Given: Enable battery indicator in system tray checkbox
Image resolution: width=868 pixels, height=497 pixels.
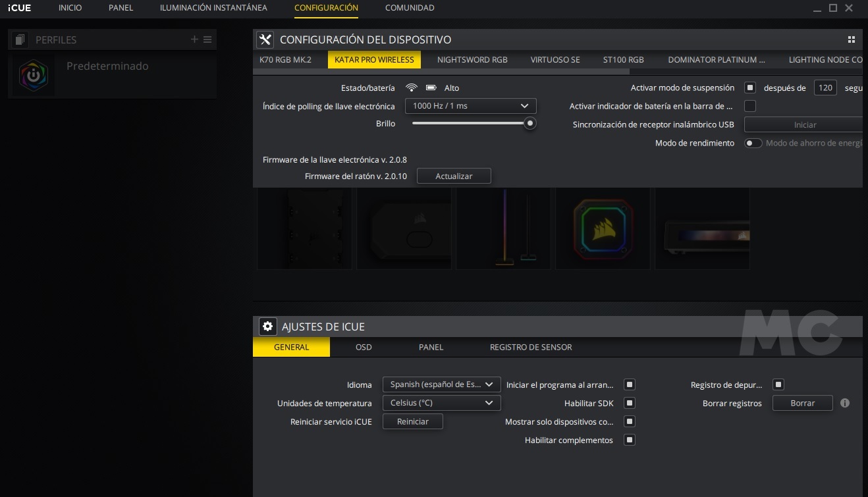Looking at the screenshot, I should (x=749, y=106).
